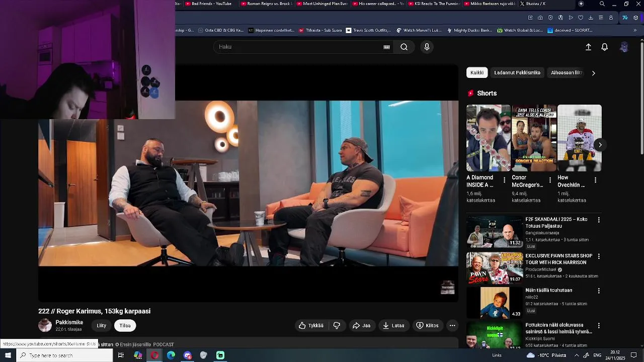The height and width of the screenshot is (362, 644).
Task: Click the ENG language indicator
Action: [x=597, y=355]
